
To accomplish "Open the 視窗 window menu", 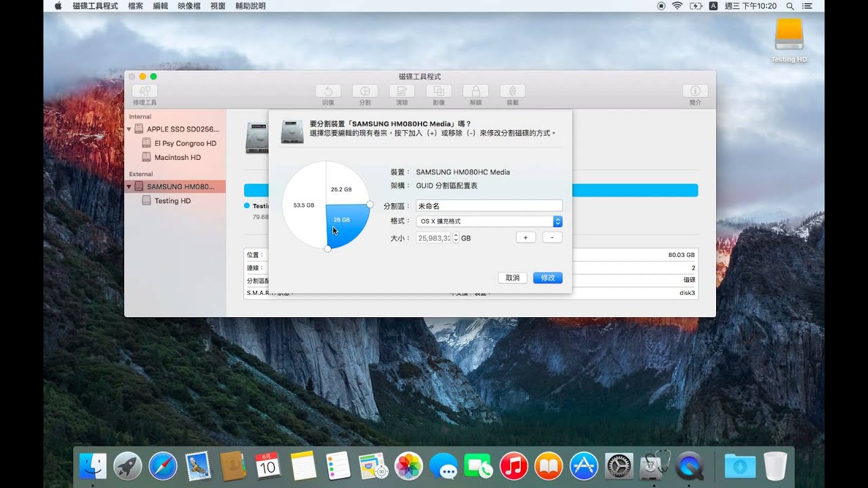I will point(218,6).
